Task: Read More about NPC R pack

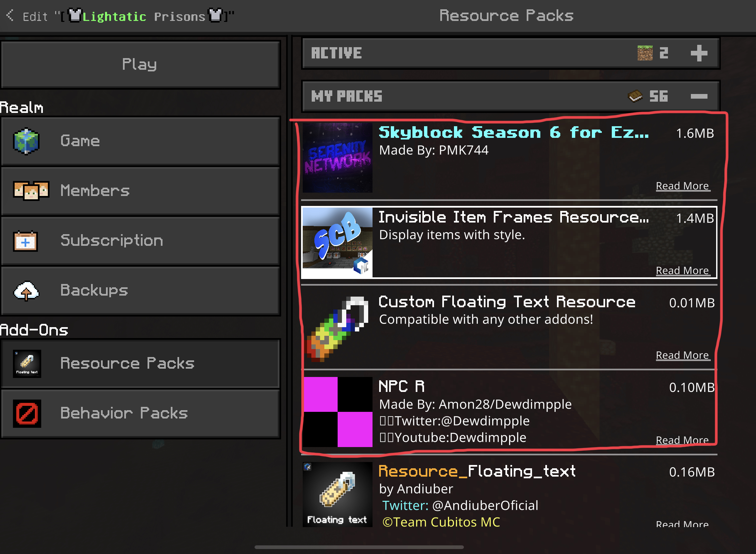Action: coord(682,440)
